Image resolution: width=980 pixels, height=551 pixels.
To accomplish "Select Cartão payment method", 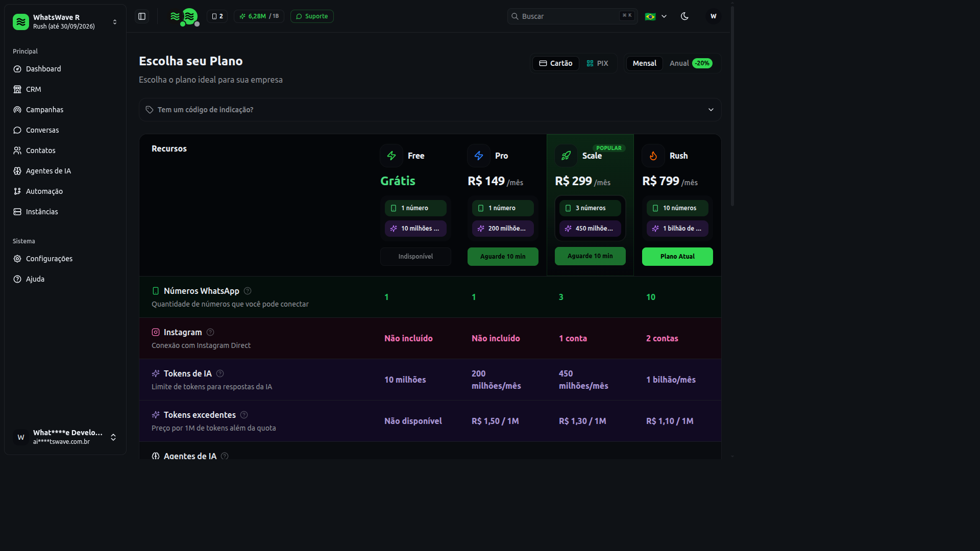I will 556,63.
